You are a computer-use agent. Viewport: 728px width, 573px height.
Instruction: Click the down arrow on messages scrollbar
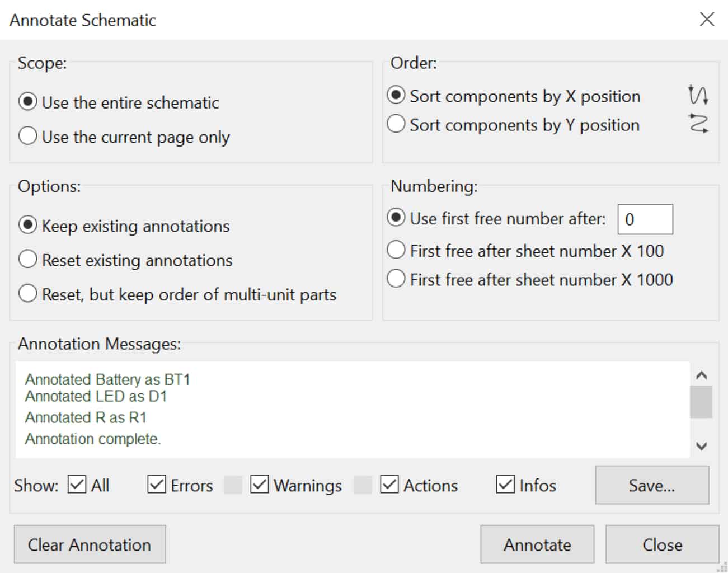click(x=700, y=447)
